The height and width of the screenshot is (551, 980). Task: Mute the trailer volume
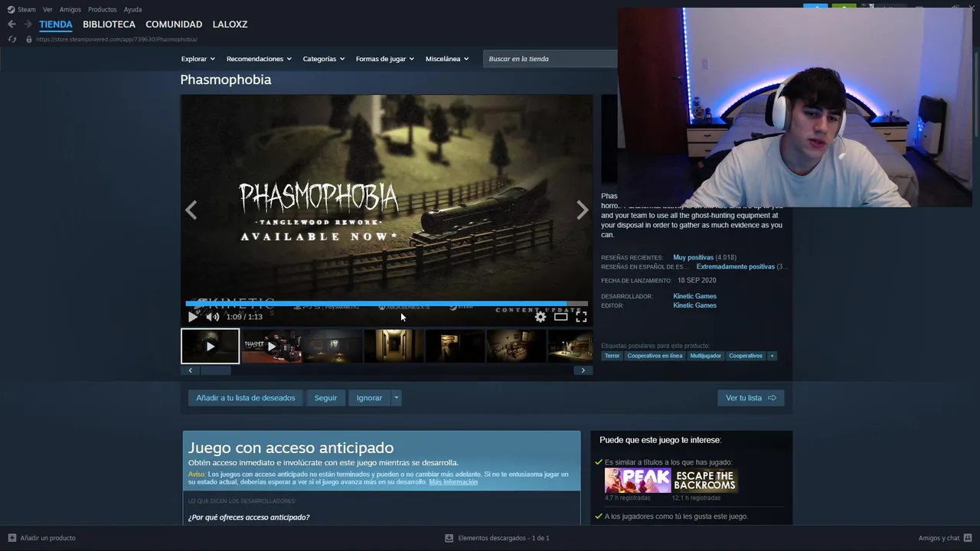(x=212, y=317)
